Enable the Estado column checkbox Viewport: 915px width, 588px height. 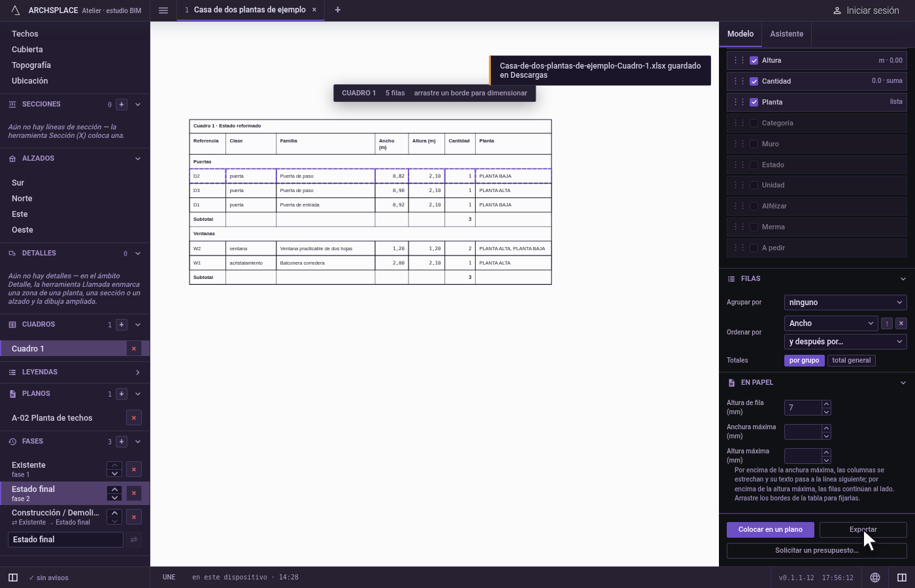pos(754,165)
